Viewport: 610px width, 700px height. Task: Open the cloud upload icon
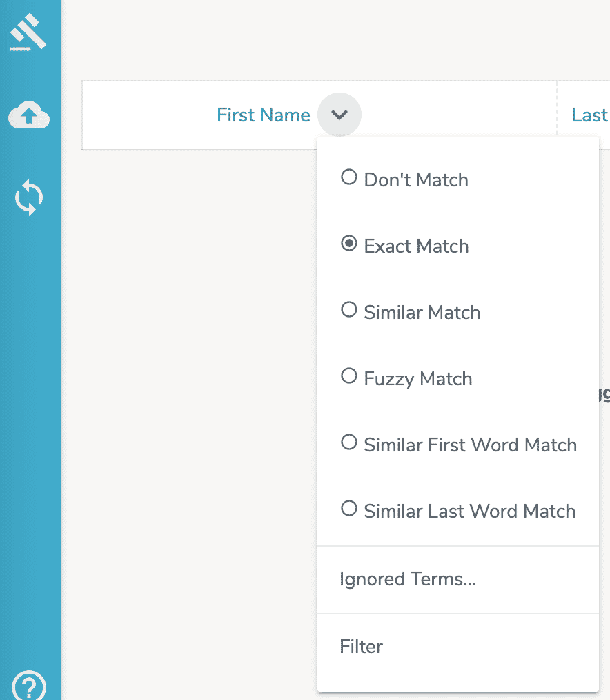pyautogui.click(x=29, y=115)
